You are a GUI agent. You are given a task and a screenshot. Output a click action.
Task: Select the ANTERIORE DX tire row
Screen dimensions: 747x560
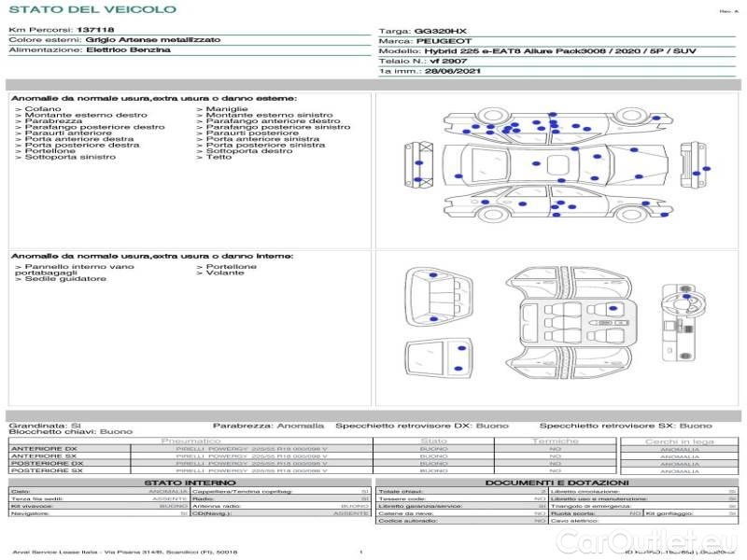(44, 449)
